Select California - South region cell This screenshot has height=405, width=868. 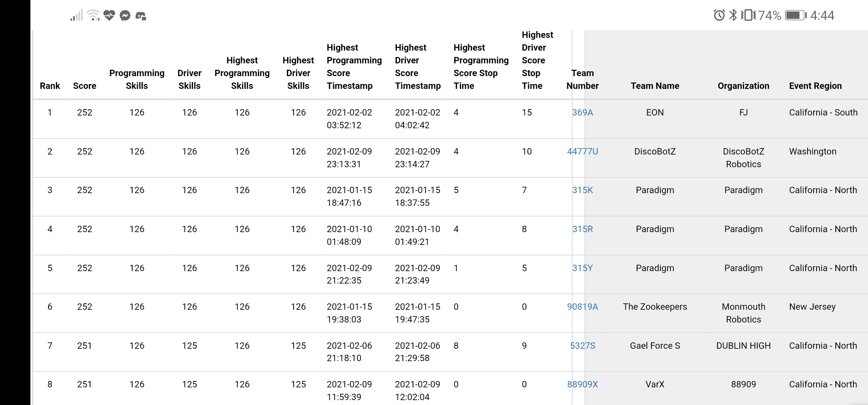click(x=823, y=112)
